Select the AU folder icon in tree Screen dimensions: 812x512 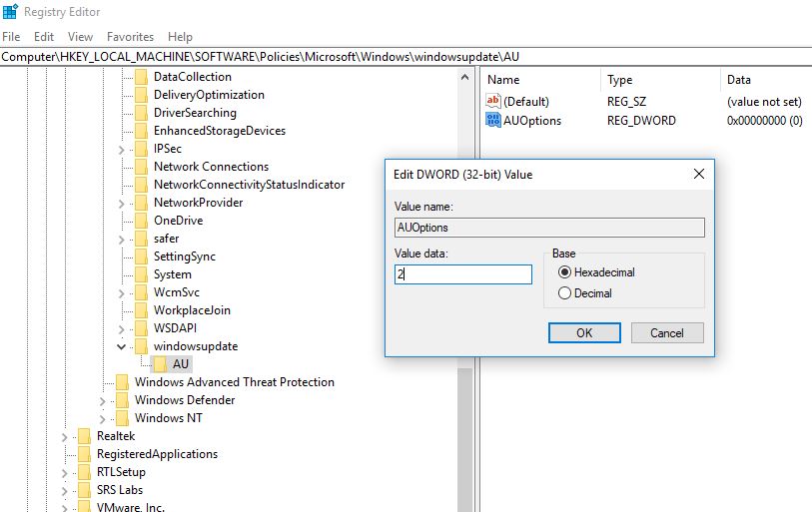pyautogui.click(x=160, y=364)
